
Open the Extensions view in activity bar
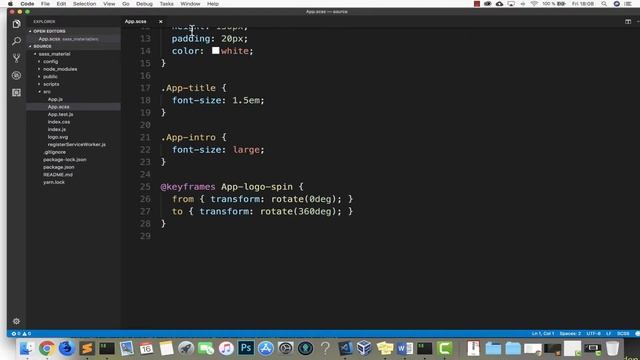point(16,93)
